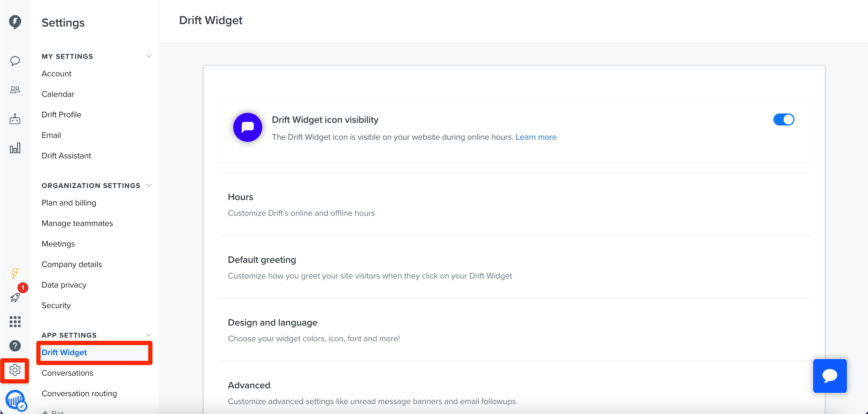Open Plan and billing

click(x=69, y=203)
